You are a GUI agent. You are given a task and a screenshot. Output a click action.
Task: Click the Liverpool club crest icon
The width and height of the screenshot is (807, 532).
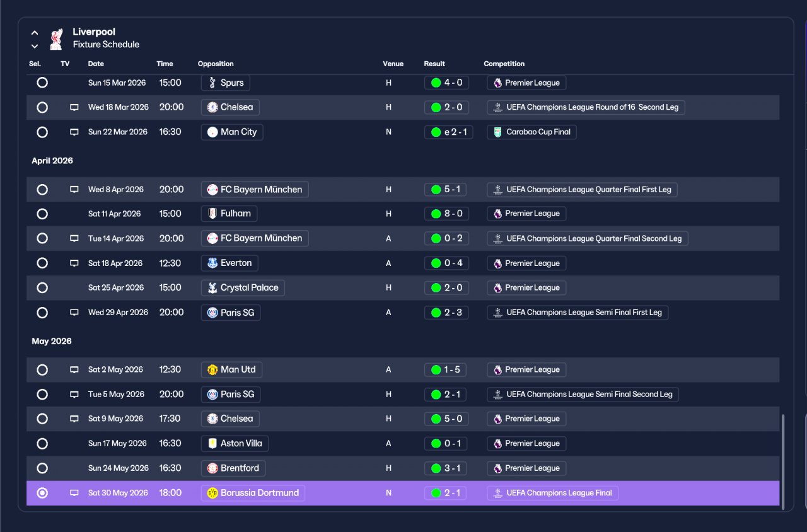click(x=57, y=38)
